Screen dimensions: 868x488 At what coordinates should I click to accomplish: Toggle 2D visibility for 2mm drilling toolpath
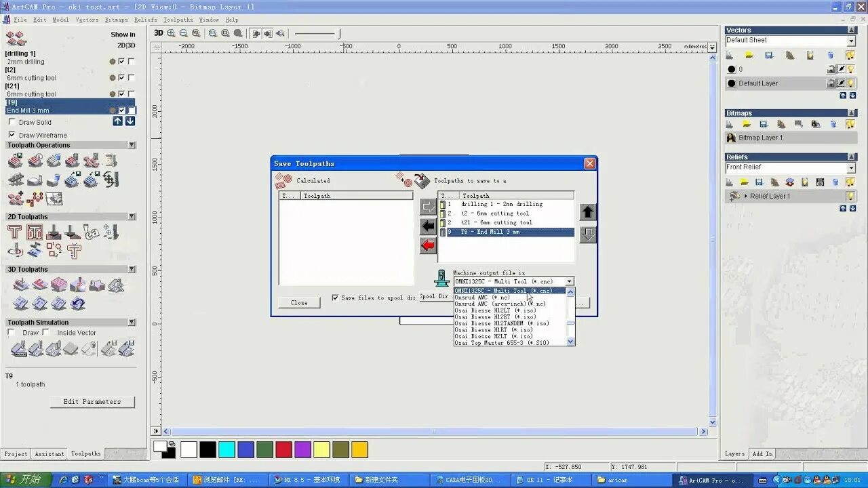click(x=121, y=62)
